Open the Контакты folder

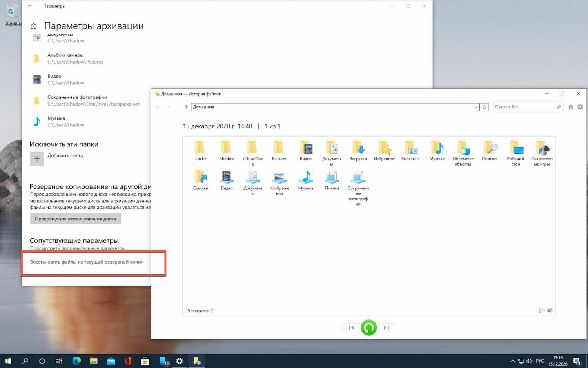pyautogui.click(x=410, y=151)
